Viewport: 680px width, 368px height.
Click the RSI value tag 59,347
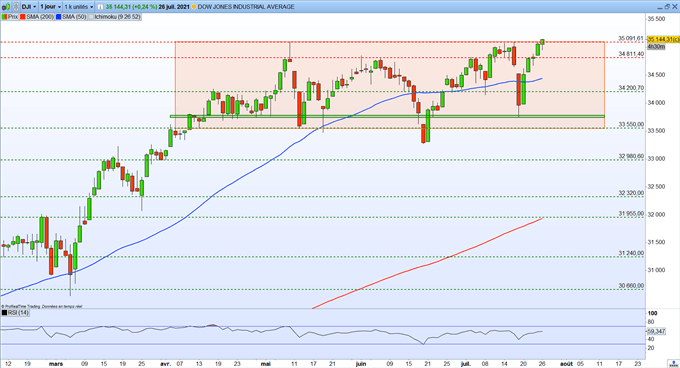(x=656, y=331)
